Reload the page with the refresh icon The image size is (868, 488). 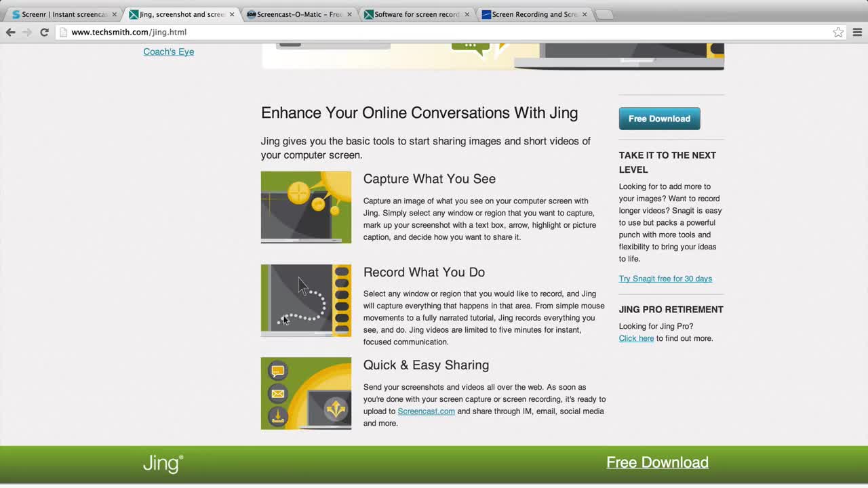44,32
